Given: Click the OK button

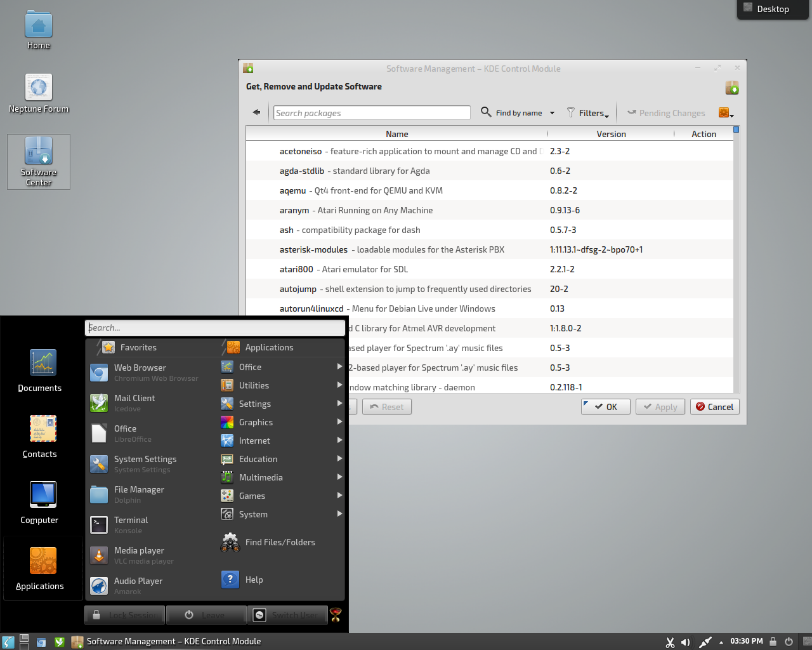Looking at the screenshot, I should pos(606,407).
